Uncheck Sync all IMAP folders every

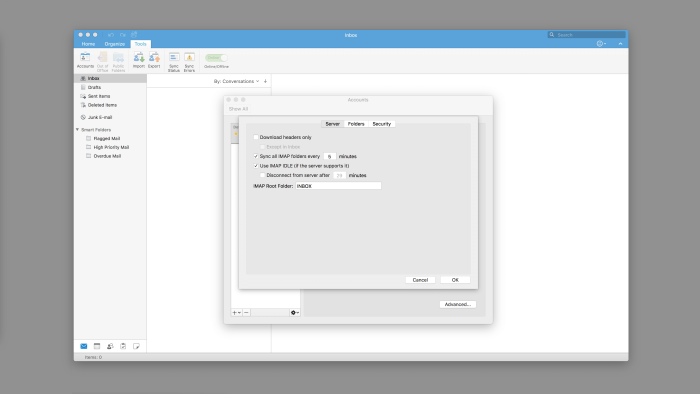click(256, 157)
